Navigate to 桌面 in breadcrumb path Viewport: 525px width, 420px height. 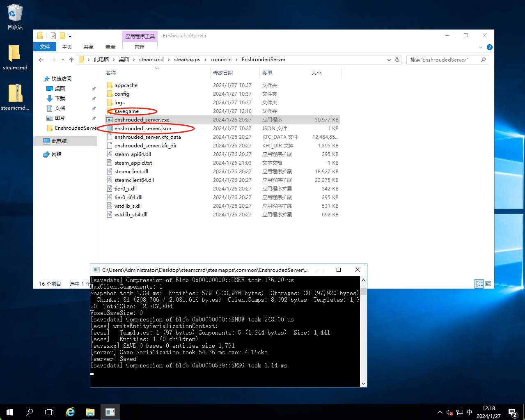pos(124,60)
